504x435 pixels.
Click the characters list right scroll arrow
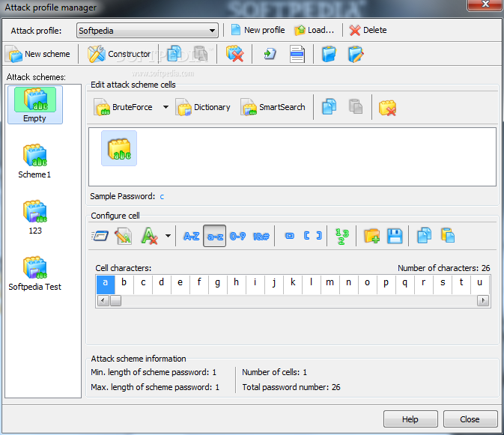(483, 301)
